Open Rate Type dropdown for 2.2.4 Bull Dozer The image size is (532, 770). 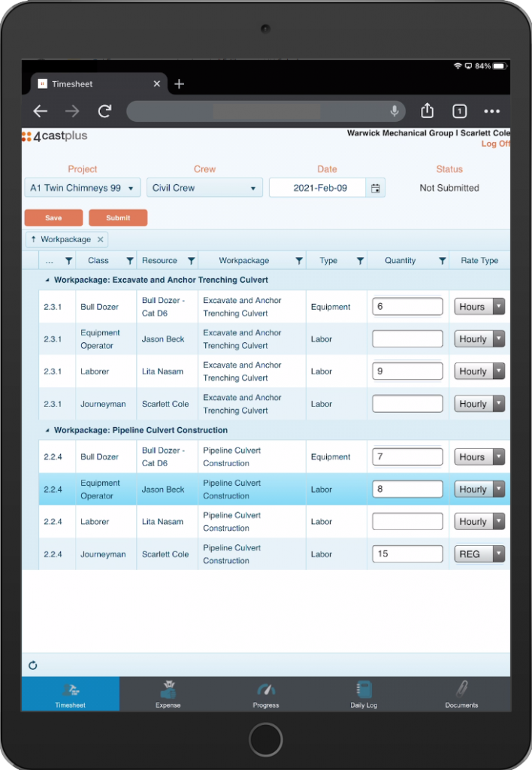pyautogui.click(x=479, y=457)
